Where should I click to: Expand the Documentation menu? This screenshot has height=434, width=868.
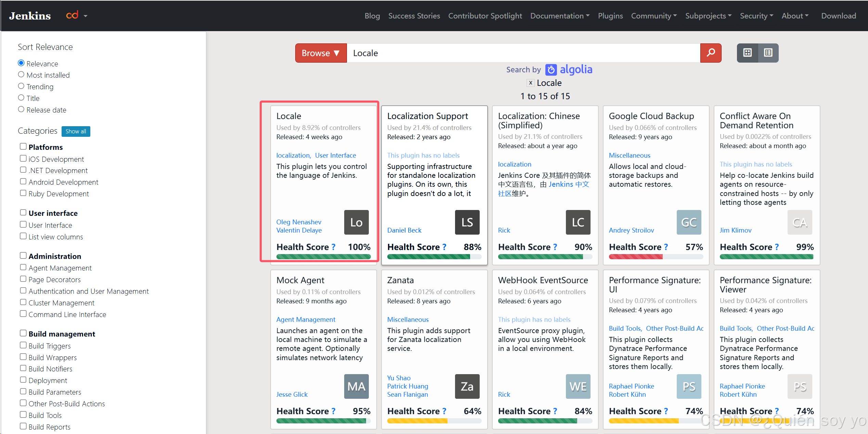click(560, 16)
